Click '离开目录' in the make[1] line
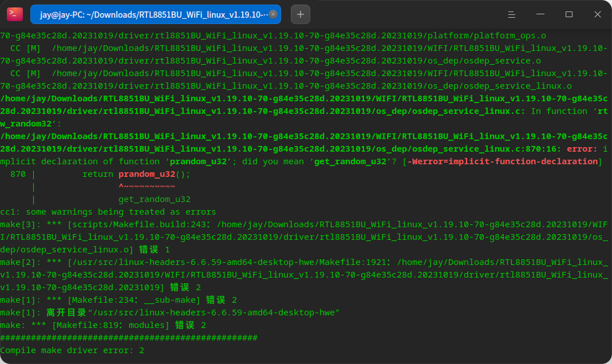This screenshot has width=612, height=364. [66, 312]
